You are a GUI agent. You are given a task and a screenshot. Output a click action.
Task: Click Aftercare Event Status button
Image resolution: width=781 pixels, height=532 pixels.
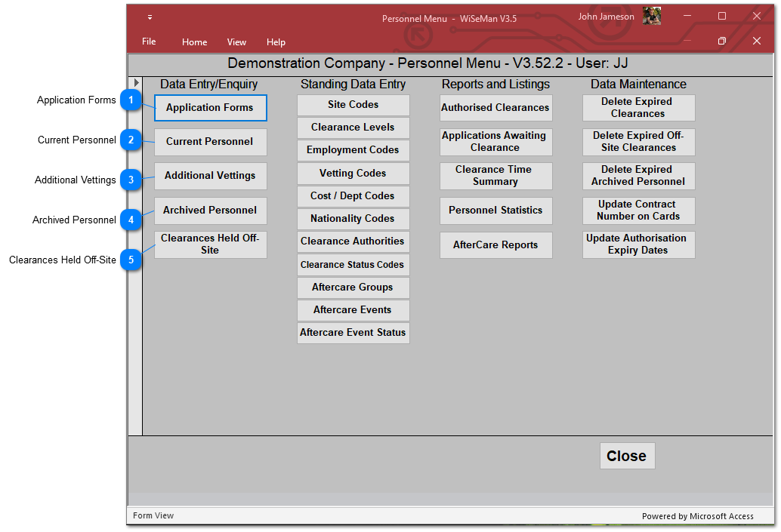click(353, 333)
